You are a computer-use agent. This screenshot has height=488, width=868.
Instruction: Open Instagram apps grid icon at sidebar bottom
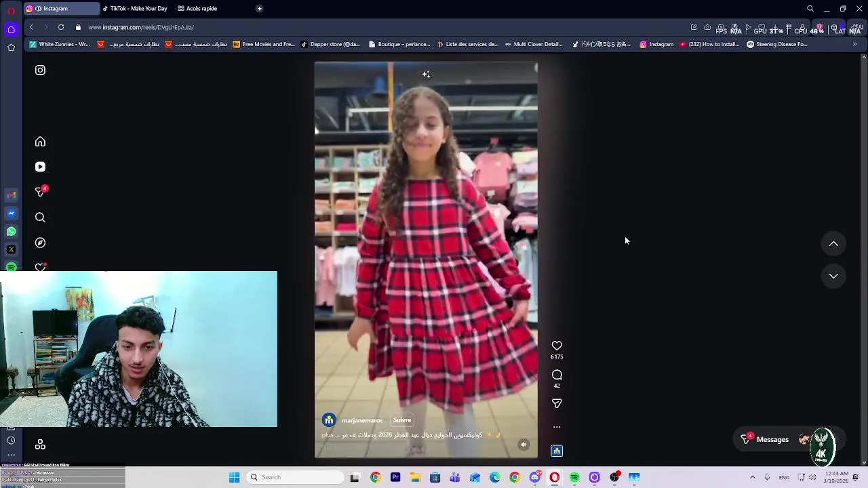coord(40,445)
